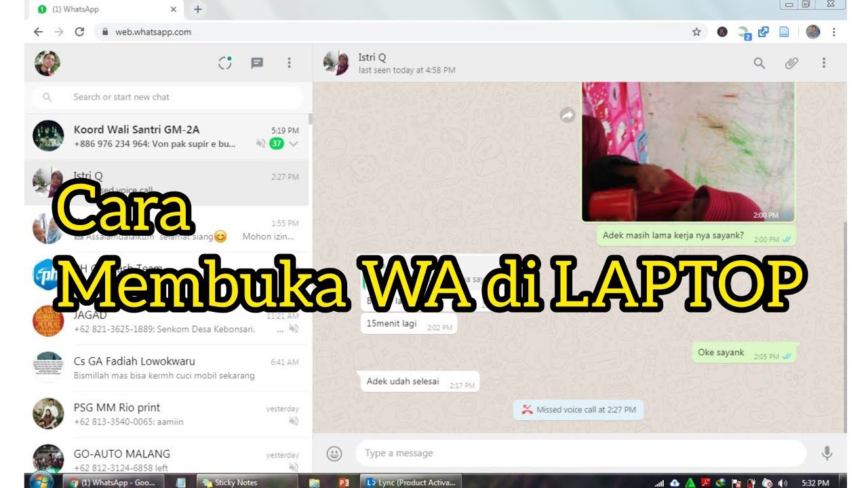Screen dimensions: 868x488
Task: Bookmark this page with the star
Action: point(696,32)
